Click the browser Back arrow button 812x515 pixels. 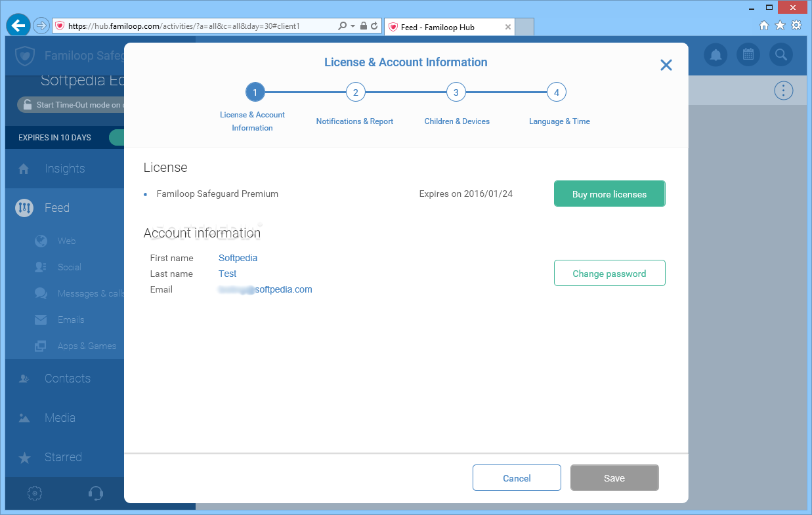(x=18, y=26)
